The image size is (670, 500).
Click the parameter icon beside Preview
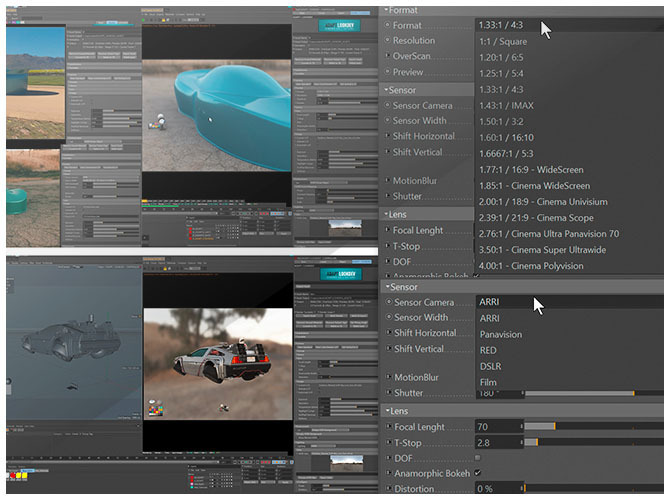click(387, 71)
